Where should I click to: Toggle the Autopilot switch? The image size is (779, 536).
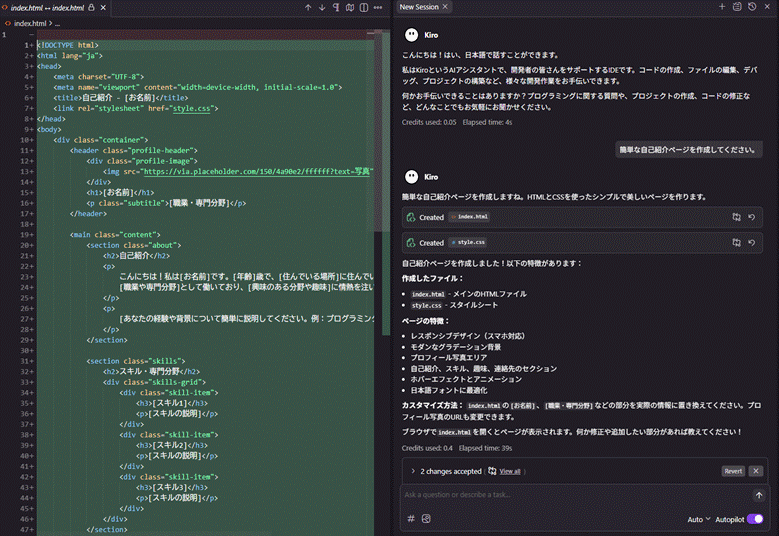coord(755,519)
